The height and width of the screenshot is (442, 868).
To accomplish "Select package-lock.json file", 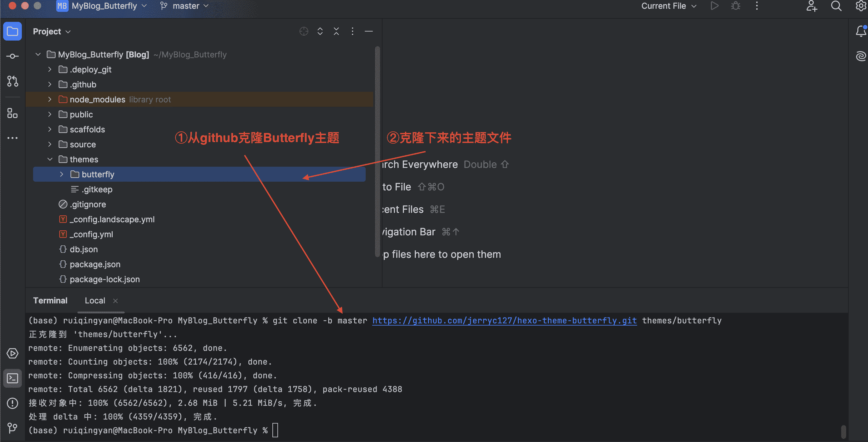I will coord(105,279).
